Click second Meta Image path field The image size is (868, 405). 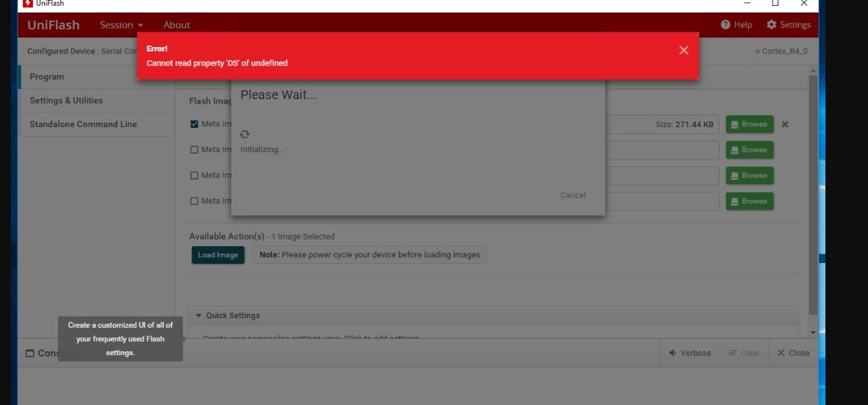point(662,150)
